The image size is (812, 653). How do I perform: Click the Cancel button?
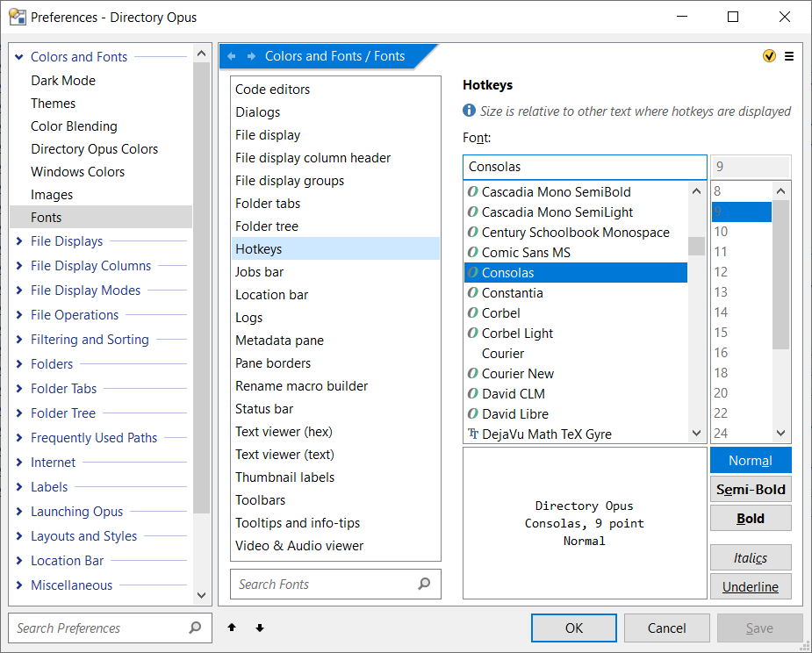click(x=666, y=628)
